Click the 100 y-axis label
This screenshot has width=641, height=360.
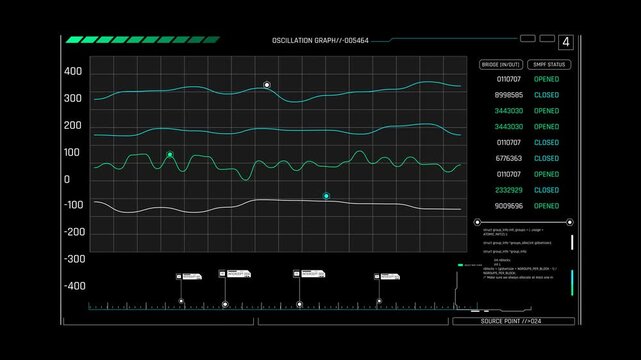[x=72, y=152]
